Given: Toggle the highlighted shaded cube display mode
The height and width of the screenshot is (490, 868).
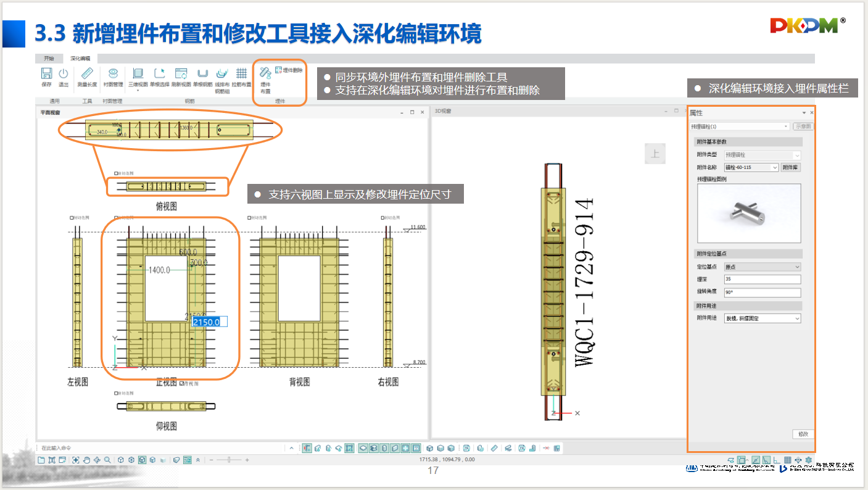Looking at the screenshot, I should coord(143,460).
